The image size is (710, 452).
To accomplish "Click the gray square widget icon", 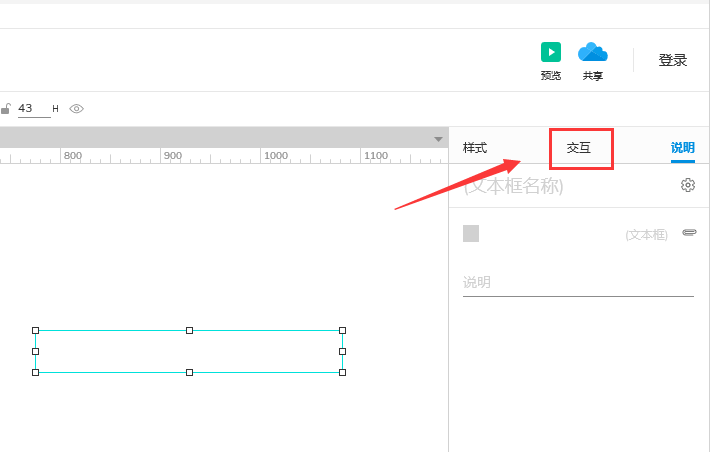I will point(471,234).
